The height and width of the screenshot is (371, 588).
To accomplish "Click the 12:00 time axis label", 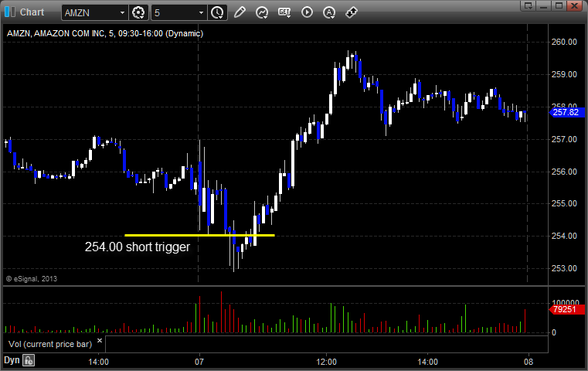I will pos(326,362).
